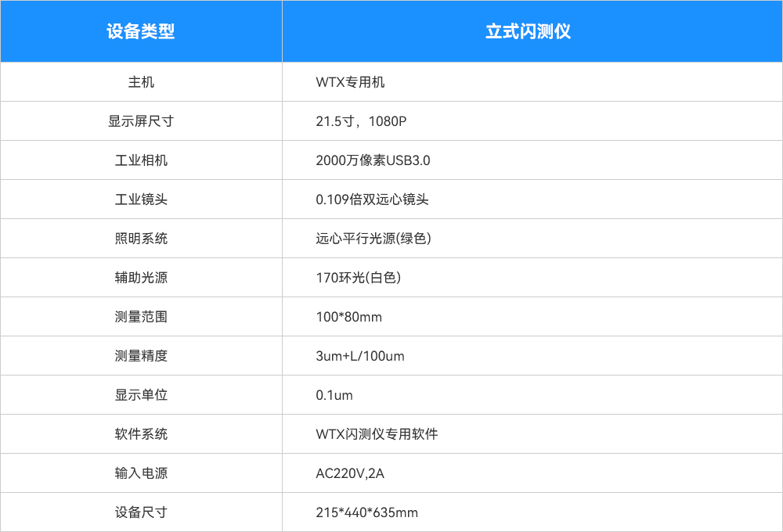Click the label 输入电源
The height and width of the screenshot is (532, 783).
[141, 473]
